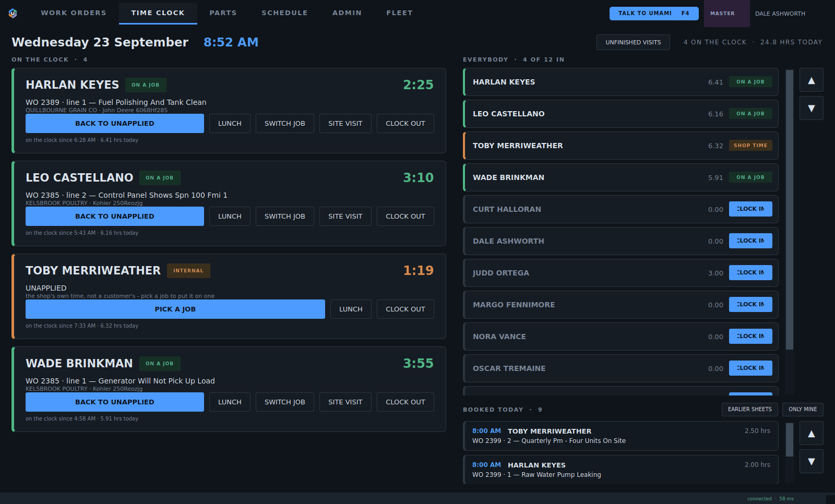Clock out Leo Castellano
This screenshot has width=835, height=504.
[405, 217]
